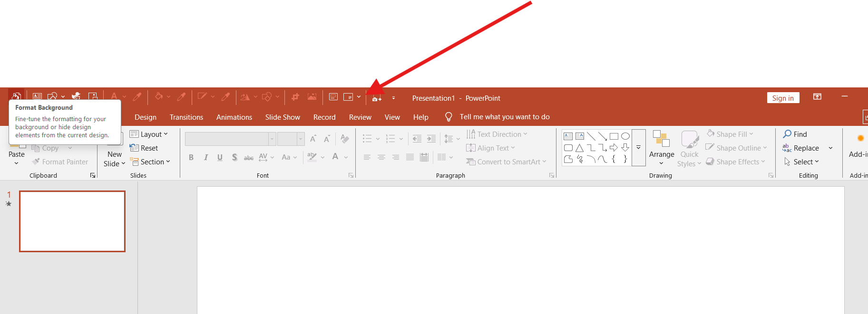Click the Arrange objects icon
Screen dimensions: 868x314
(x=661, y=139)
